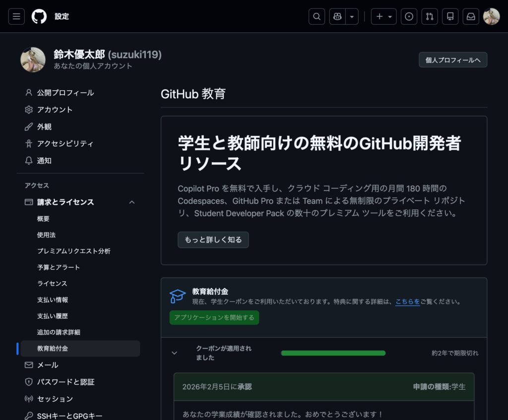Image resolution: width=508 pixels, height=420 pixels.
Task: Open notifications inbox icon
Action: click(471, 16)
